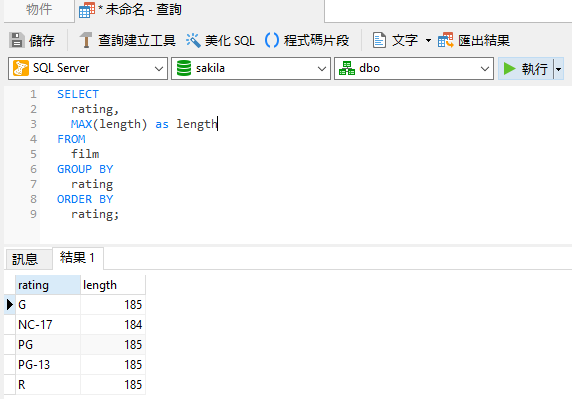The height and width of the screenshot is (399, 572).
Task: Select the 184 length cell
Action: pos(113,325)
